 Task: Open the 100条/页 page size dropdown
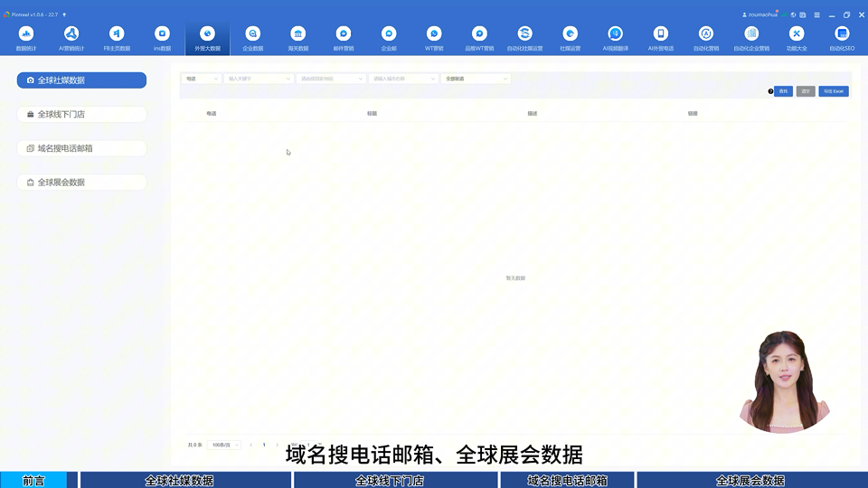pyautogui.click(x=224, y=445)
